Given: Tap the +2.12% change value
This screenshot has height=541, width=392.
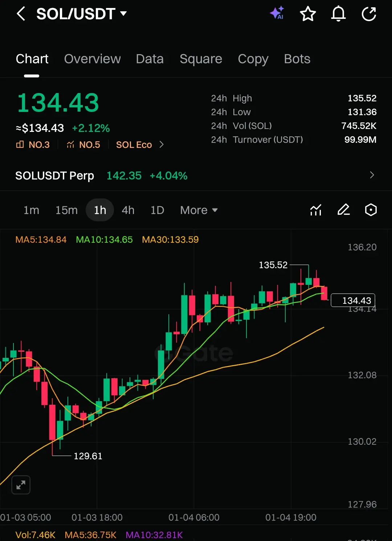Looking at the screenshot, I should (x=91, y=128).
